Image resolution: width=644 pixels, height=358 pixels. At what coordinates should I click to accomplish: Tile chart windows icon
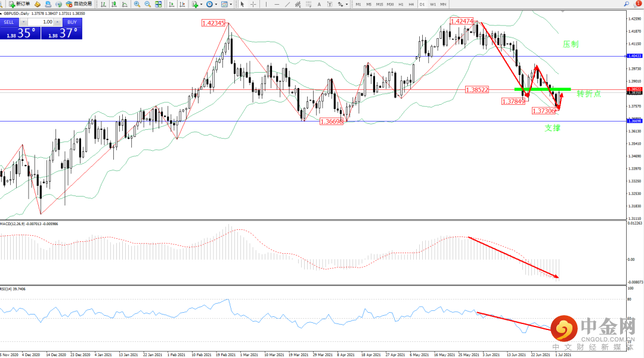158,4
